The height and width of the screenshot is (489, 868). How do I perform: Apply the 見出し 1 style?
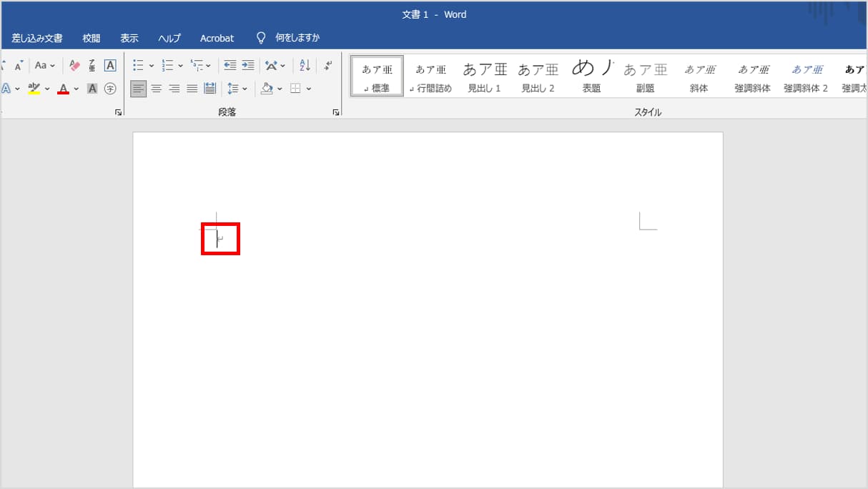pyautogui.click(x=484, y=76)
